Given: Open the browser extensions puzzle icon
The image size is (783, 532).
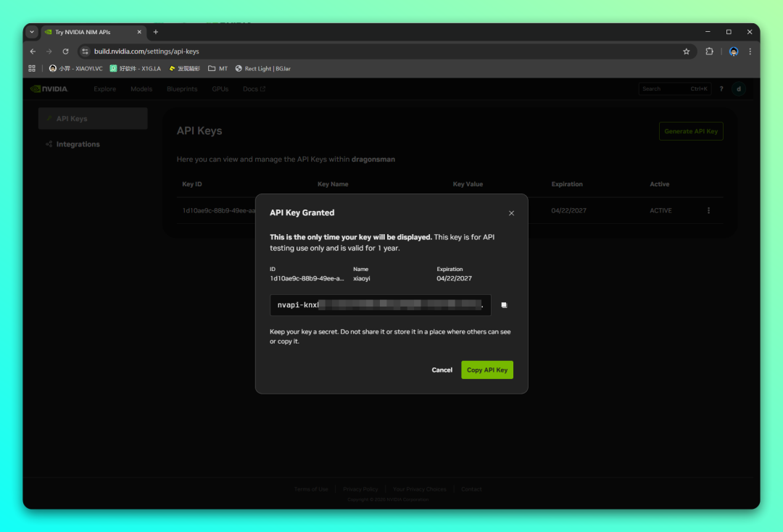Looking at the screenshot, I should (x=709, y=51).
